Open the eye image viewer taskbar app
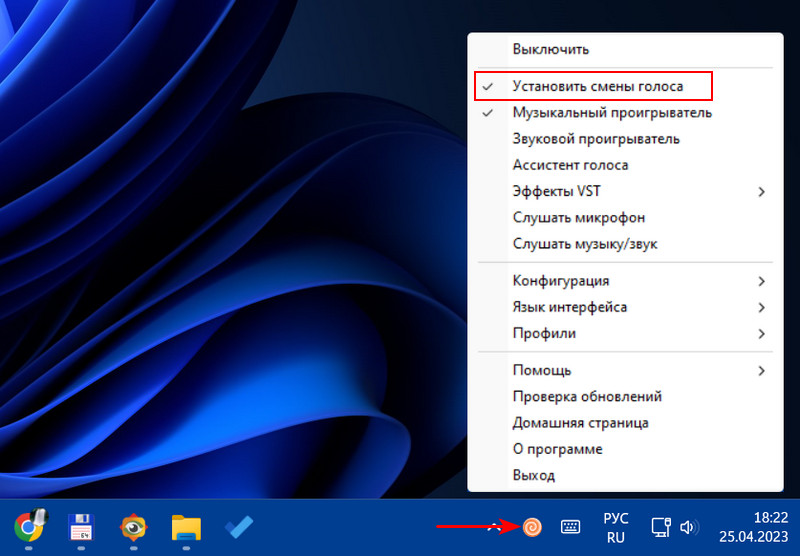This screenshot has width=800, height=556. point(133,527)
